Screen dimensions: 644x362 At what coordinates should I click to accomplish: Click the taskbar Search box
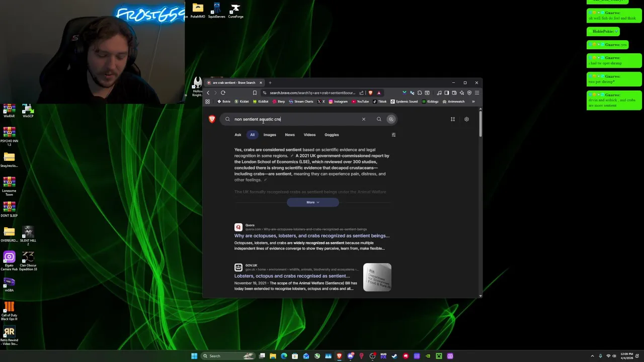coord(228,356)
